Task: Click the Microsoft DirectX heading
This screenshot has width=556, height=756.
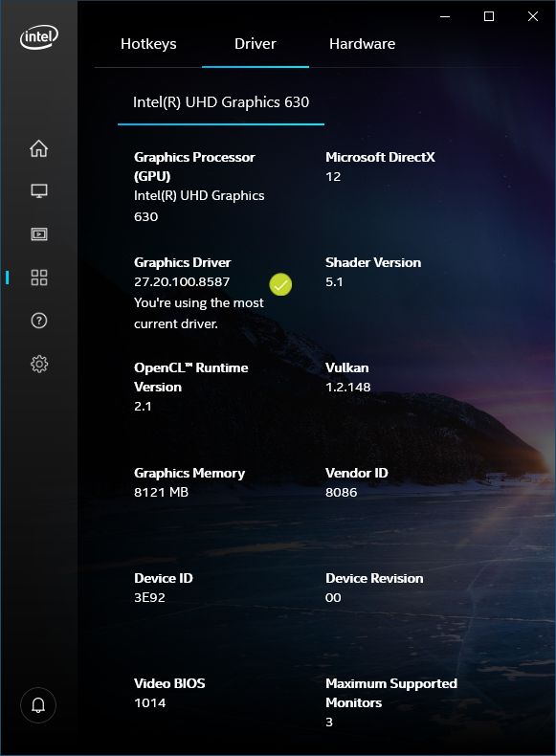Action: tap(381, 157)
